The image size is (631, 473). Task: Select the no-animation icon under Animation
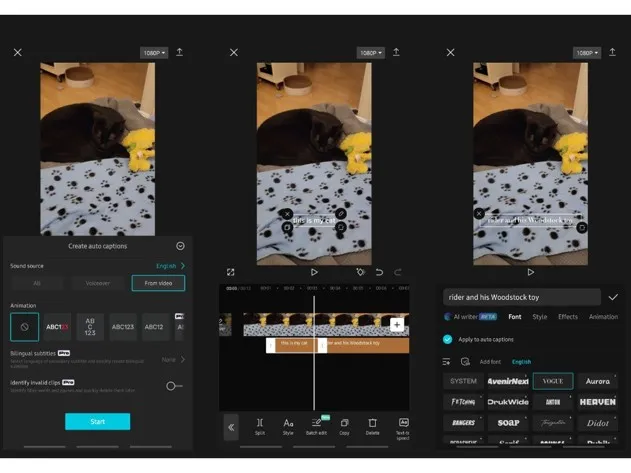click(x=25, y=327)
